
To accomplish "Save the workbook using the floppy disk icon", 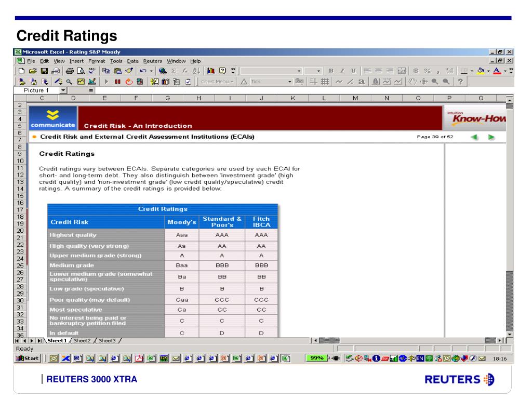I will click(x=44, y=71).
